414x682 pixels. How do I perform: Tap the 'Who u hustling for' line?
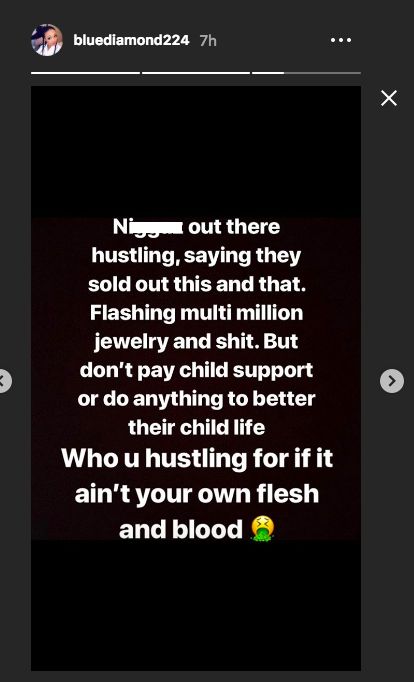pos(197,458)
